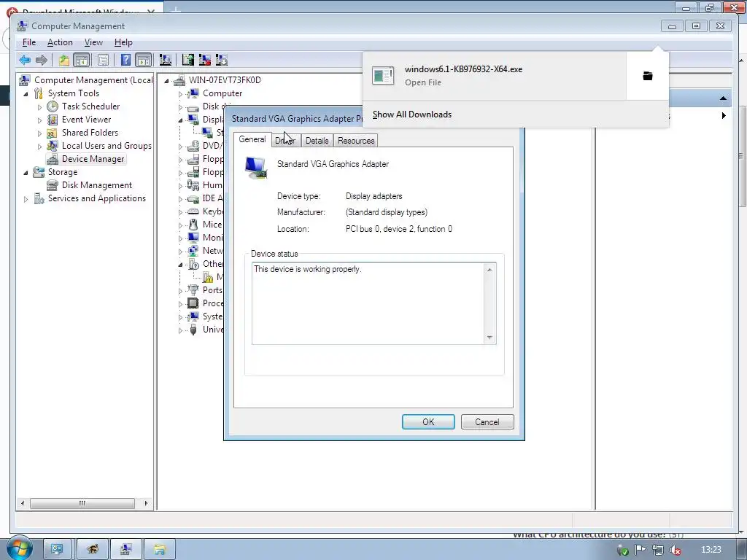The image size is (747, 560).
Task: Click the Safely Remove Hardware tray icon
Action: click(623, 551)
